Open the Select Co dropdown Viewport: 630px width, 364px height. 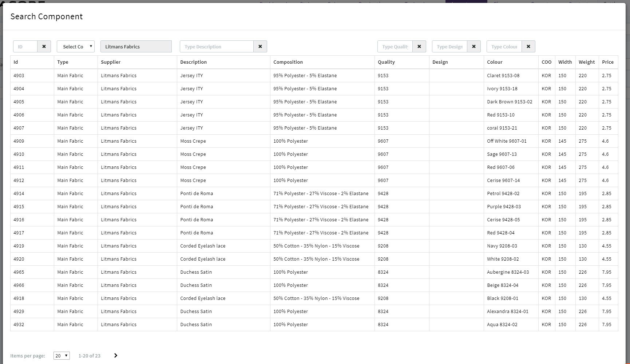[x=75, y=46]
